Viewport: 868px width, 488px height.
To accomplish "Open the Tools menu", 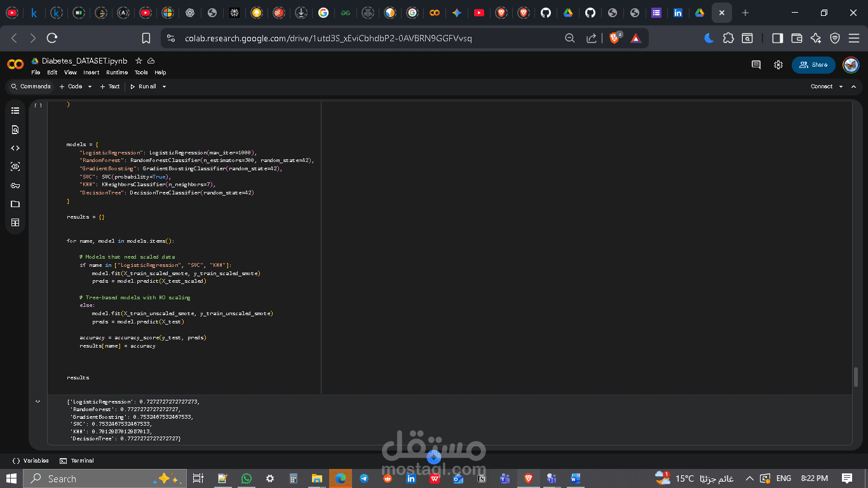I will point(141,72).
